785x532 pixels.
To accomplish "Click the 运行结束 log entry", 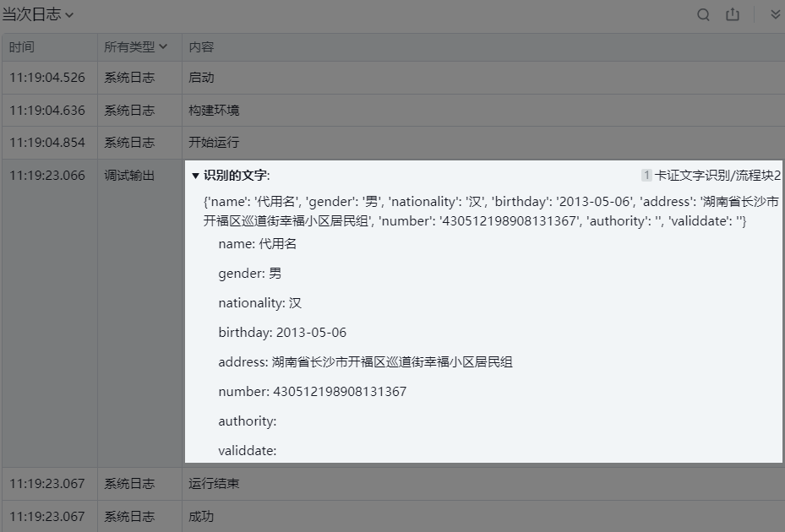I will click(214, 484).
